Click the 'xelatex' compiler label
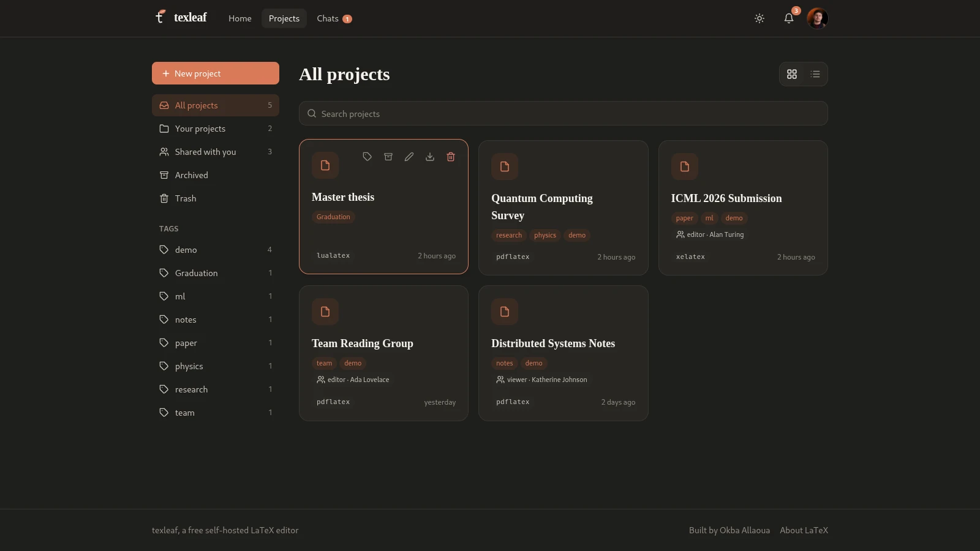Viewport: 980px width, 551px height. (690, 257)
